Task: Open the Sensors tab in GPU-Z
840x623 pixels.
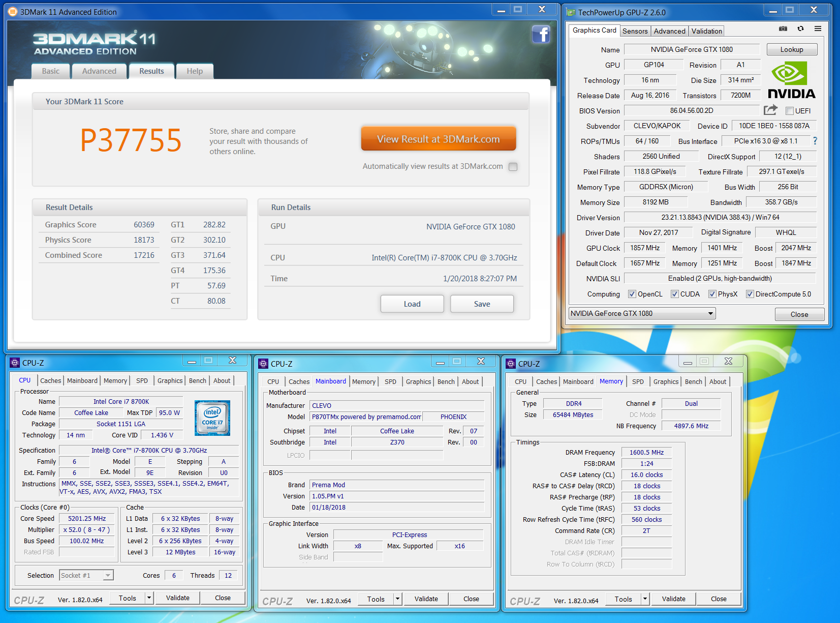Action: click(635, 31)
